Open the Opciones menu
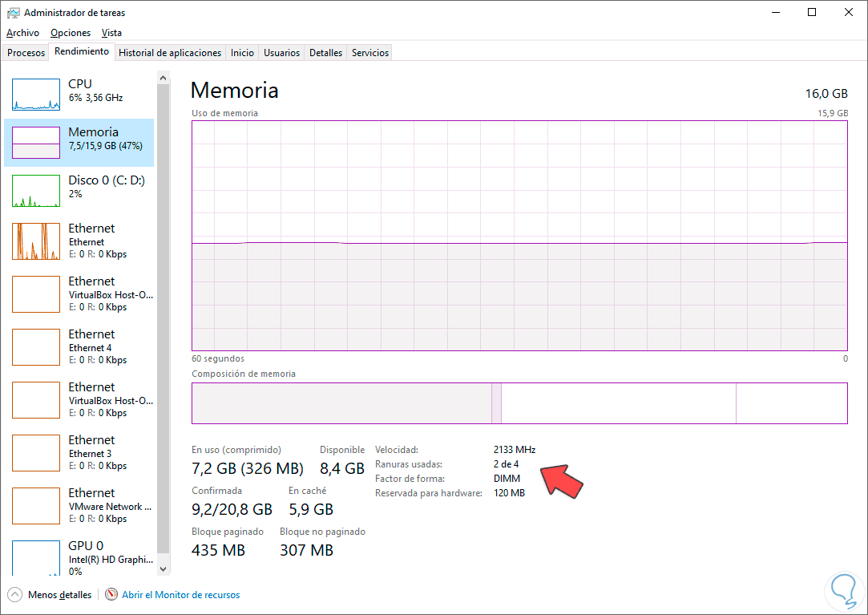The image size is (868, 615). [71, 33]
